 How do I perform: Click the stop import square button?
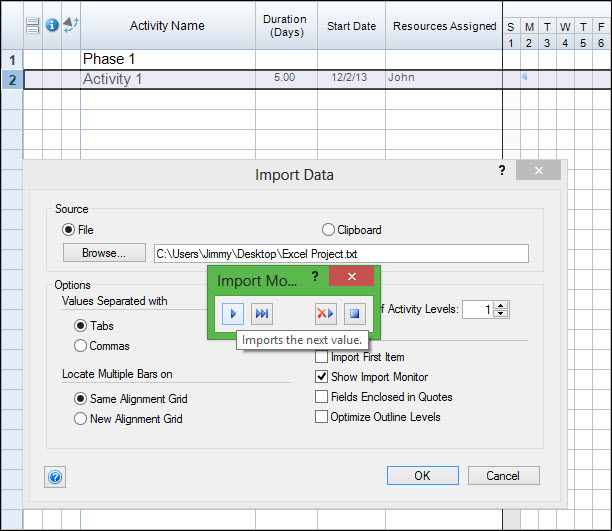coord(354,314)
